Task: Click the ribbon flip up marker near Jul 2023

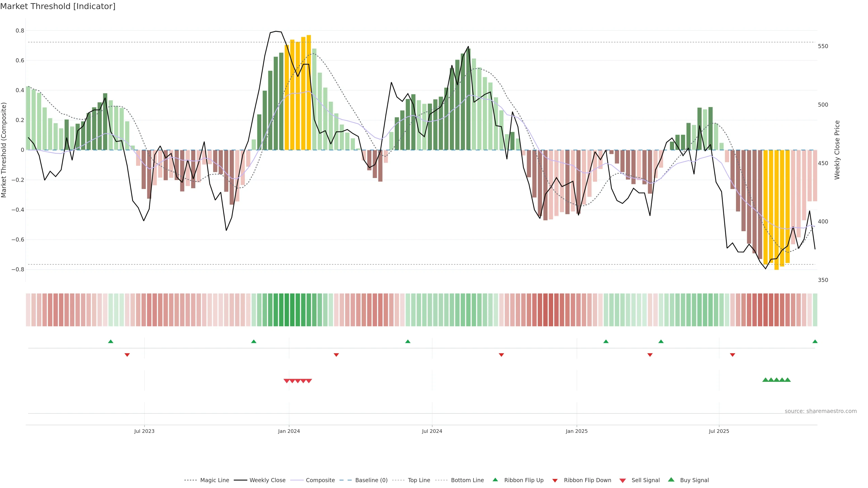Action: (x=111, y=342)
